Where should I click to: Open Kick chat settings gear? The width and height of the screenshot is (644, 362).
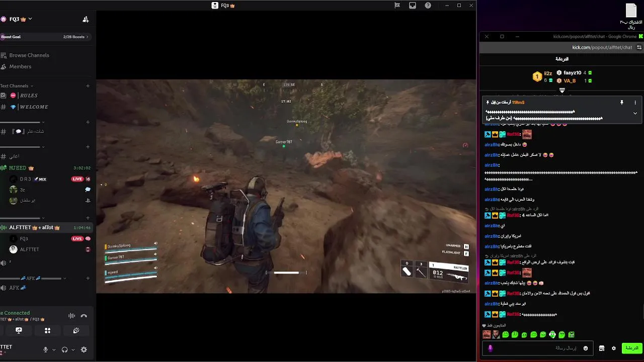coord(614,348)
